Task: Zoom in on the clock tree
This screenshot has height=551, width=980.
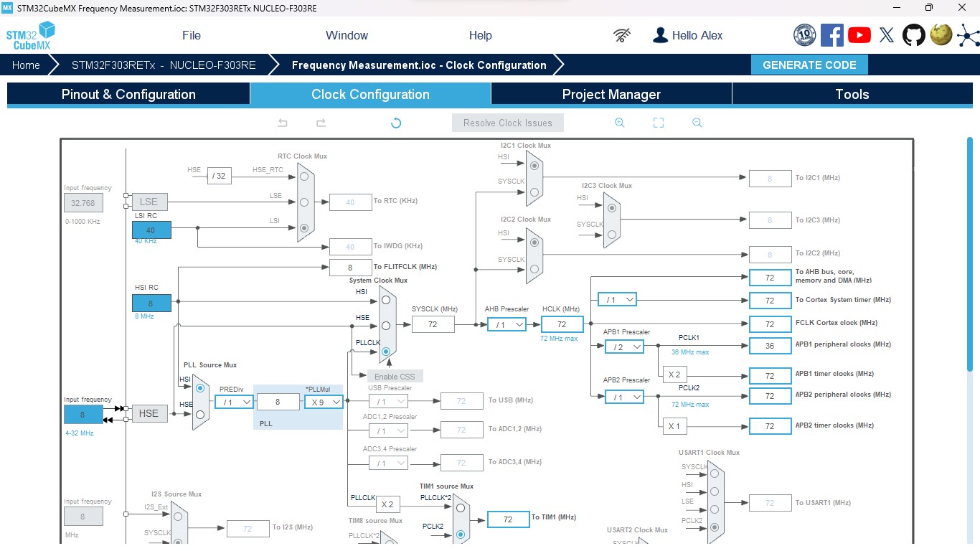Action: point(620,123)
